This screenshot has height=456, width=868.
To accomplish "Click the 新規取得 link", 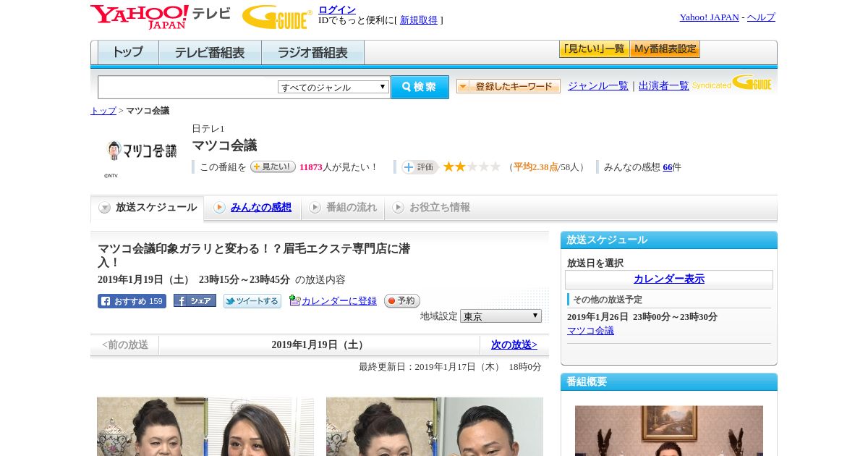I will click(419, 20).
